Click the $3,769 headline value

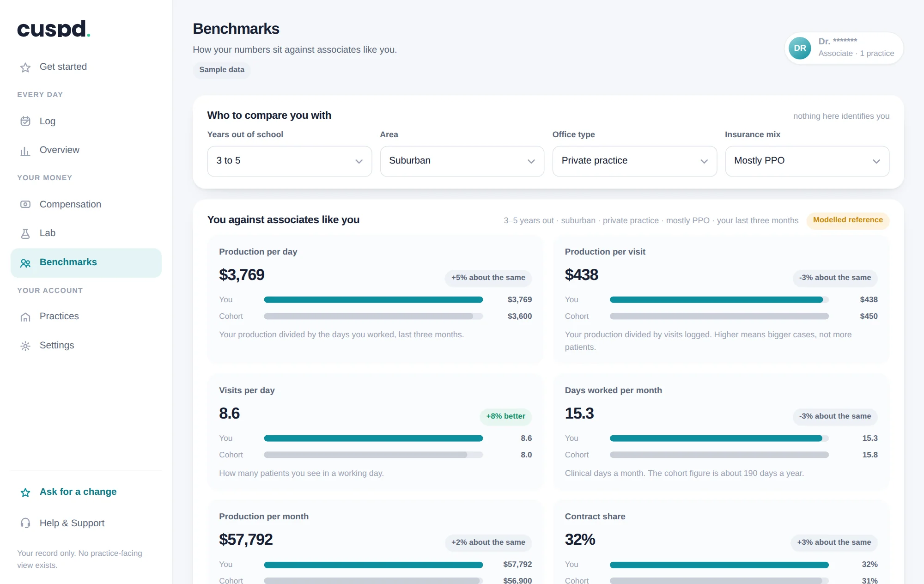[x=242, y=275]
